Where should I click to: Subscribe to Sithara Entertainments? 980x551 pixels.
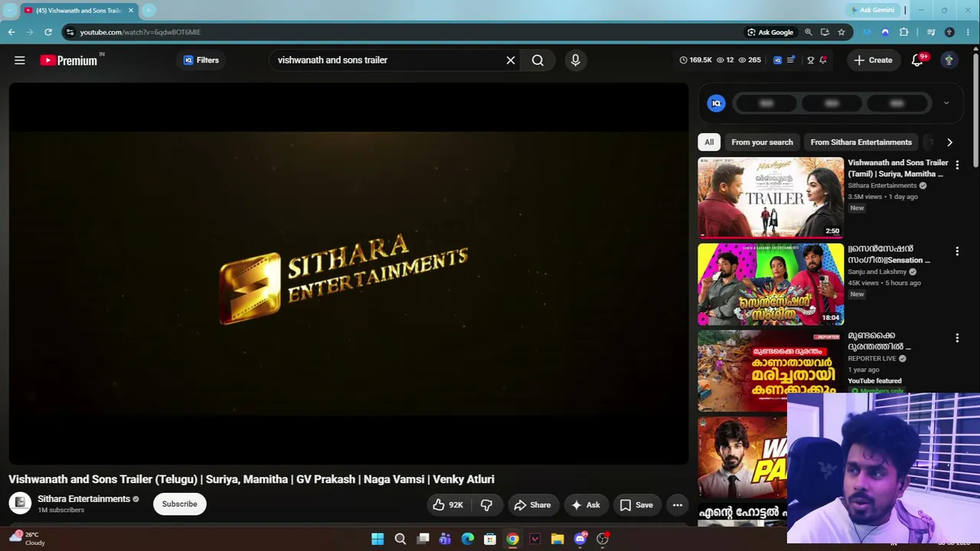point(180,504)
